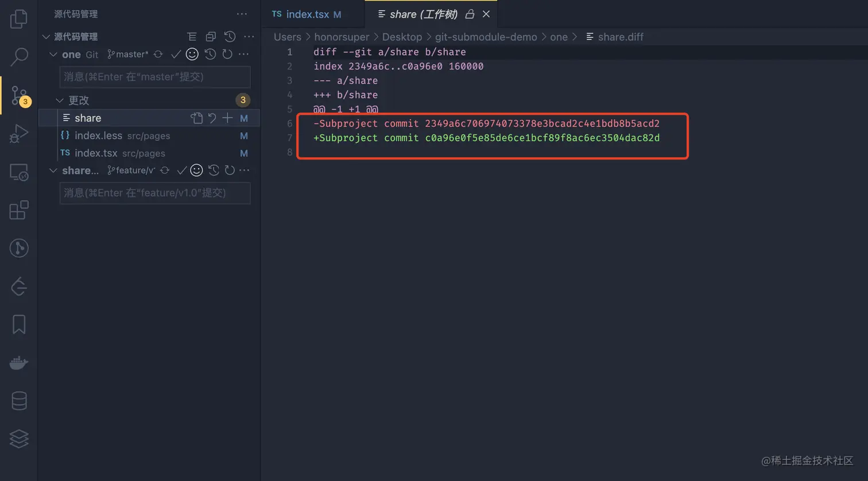Click one in the breadcrumb path

tap(559, 37)
